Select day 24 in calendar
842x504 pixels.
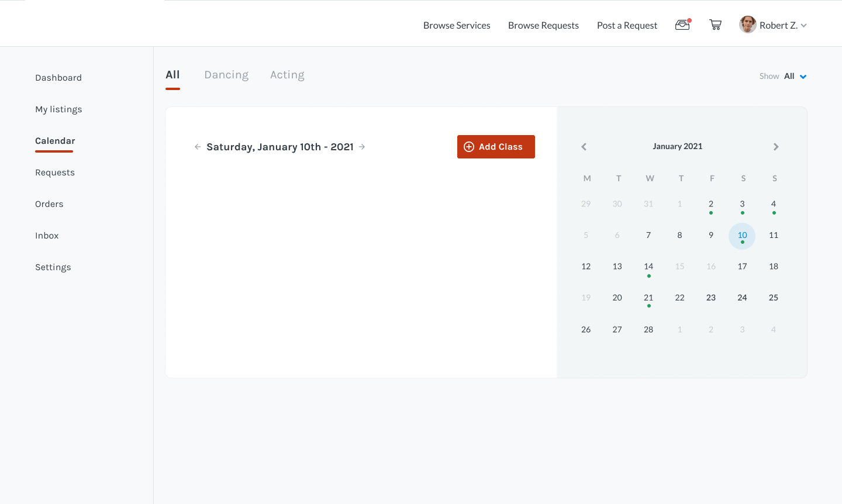[742, 298]
